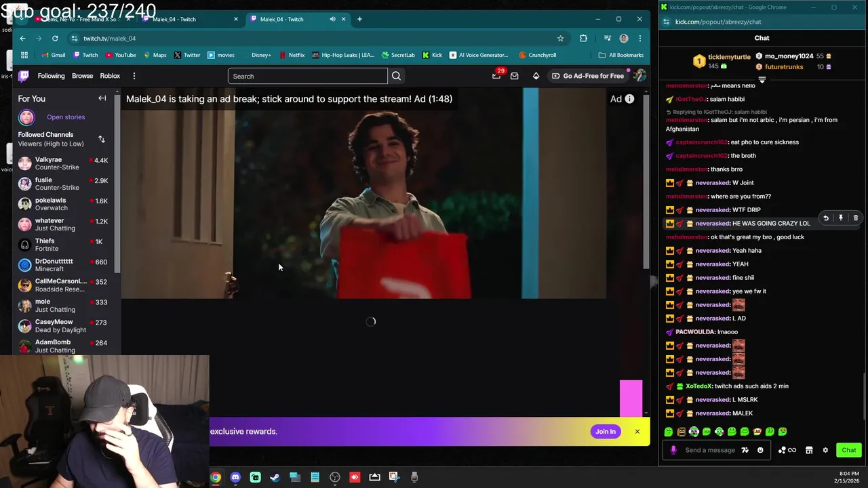Open Twitch whispers envelope icon

pyautogui.click(x=515, y=76)
